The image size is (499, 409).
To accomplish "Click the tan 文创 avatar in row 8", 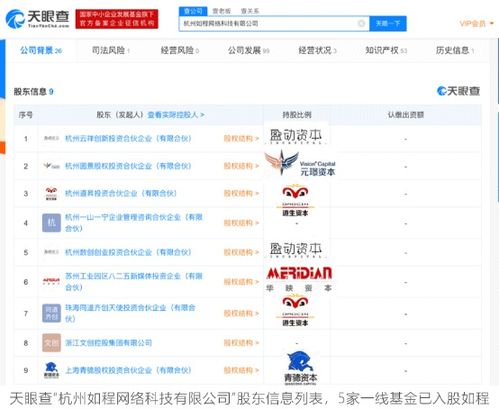I will point(51,343).
